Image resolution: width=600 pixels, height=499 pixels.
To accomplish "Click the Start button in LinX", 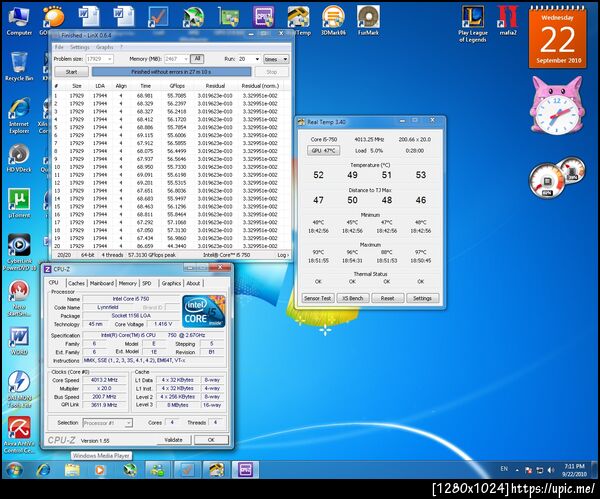I will point(72,72).
